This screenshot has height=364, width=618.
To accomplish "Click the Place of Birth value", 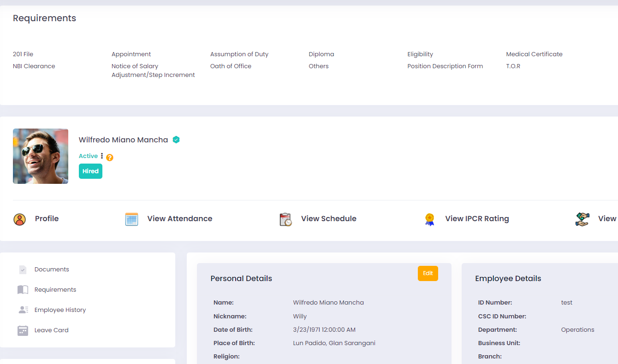I will pos(334,343).
